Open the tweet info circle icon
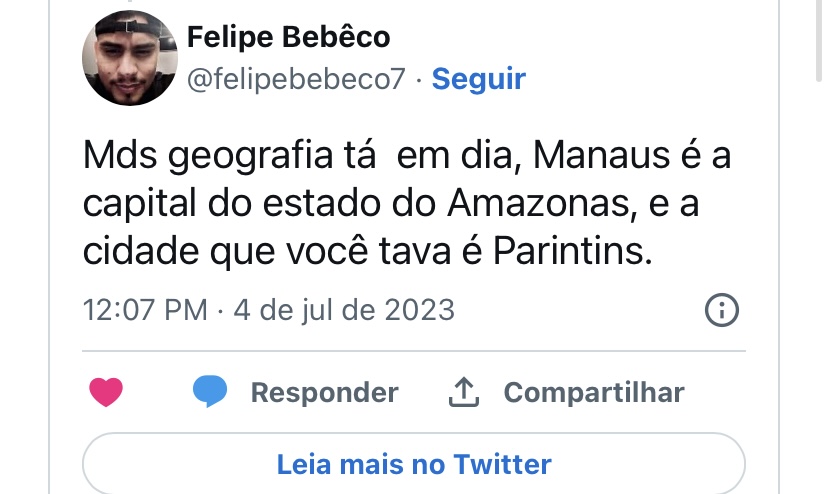828x494 pixels. click(x=721, y=311)
